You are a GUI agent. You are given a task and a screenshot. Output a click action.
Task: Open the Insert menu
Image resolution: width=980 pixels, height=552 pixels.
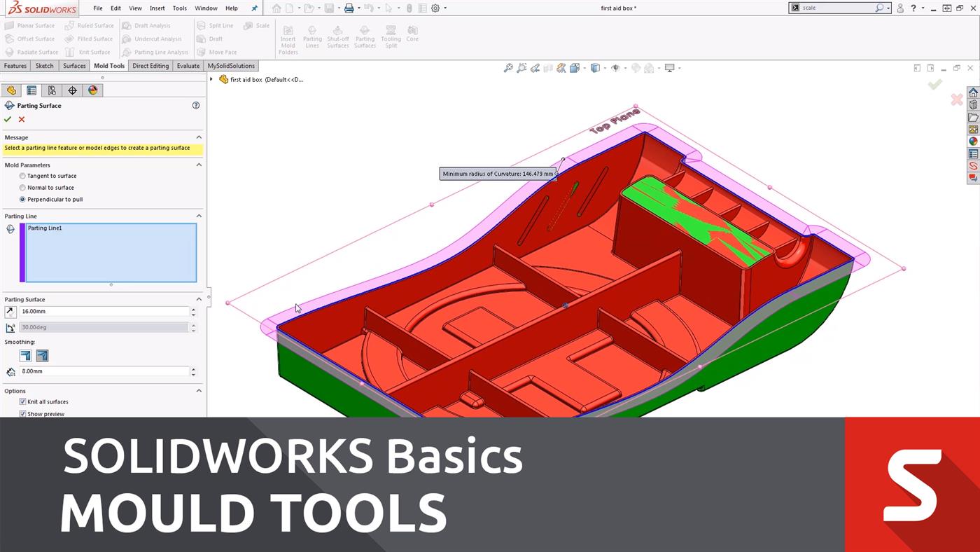157,8
